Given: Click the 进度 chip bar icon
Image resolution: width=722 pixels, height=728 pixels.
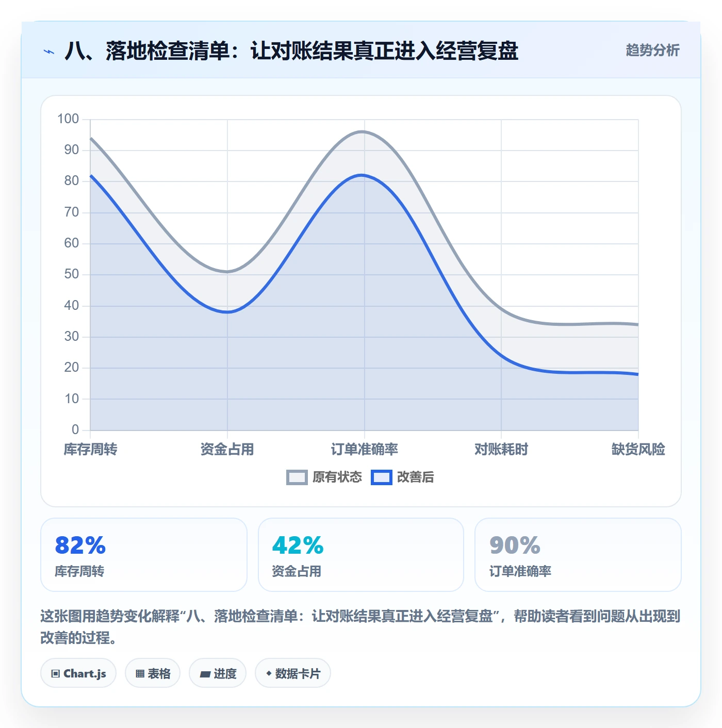Looking at the screenshot, I should pyautogui.click(x=205, y=674).
